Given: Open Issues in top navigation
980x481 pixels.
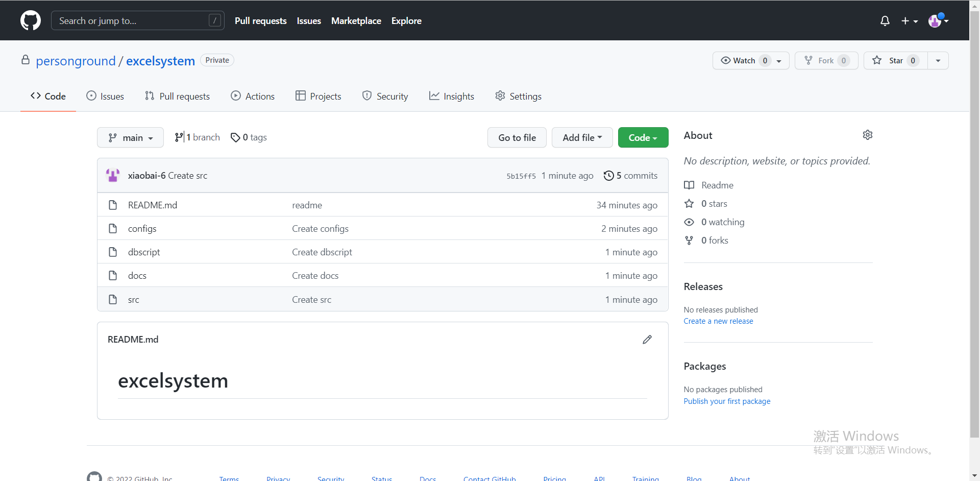Looking at the screenshot, I should (309, 21).
